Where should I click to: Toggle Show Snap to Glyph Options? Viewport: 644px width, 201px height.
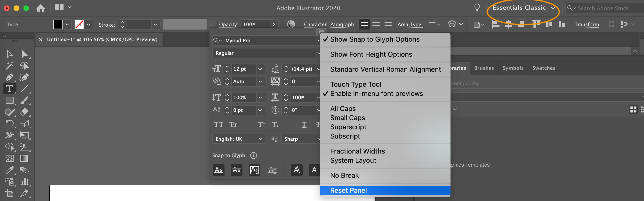click(x=385, y=39)
